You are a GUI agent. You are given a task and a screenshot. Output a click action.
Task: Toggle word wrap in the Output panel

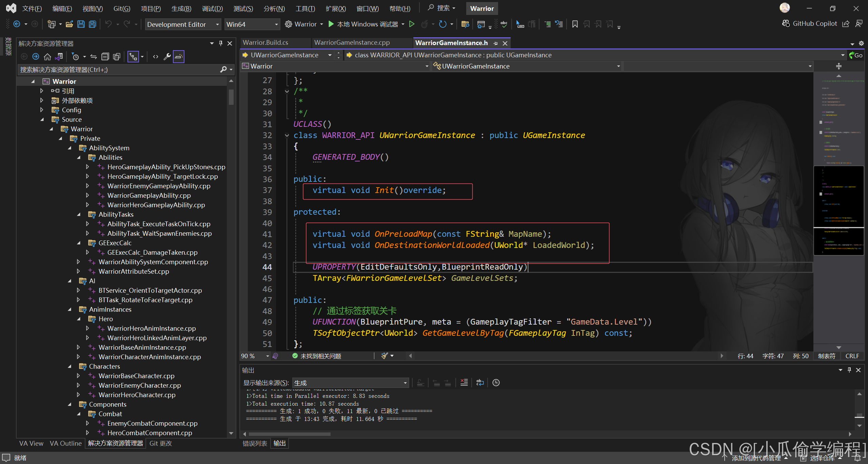[x=480, y=383]
